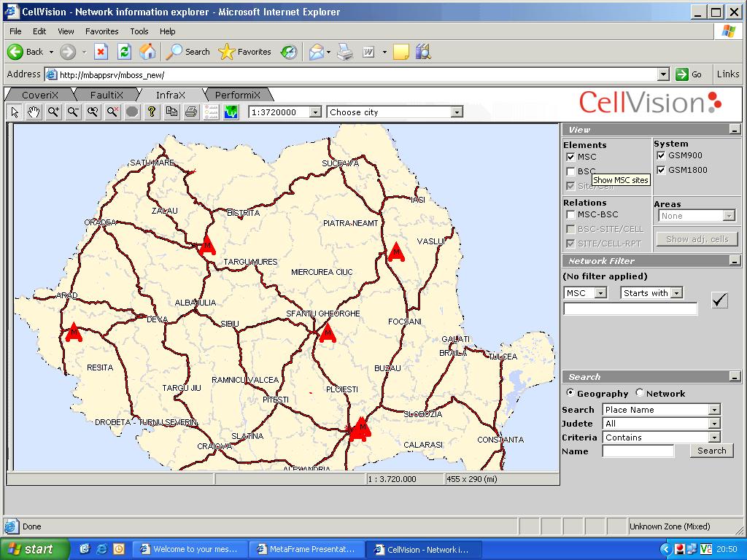747x560 pixels.
Task: Click the browser Print icon
Action: [x=345, y=52]
